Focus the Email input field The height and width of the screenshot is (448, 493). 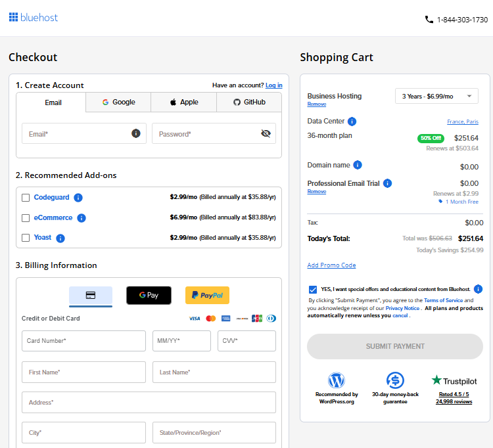(84, 133)
